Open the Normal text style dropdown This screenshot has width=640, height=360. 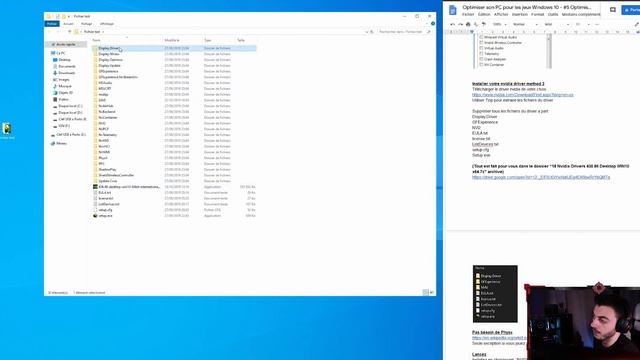pos(524,24)
